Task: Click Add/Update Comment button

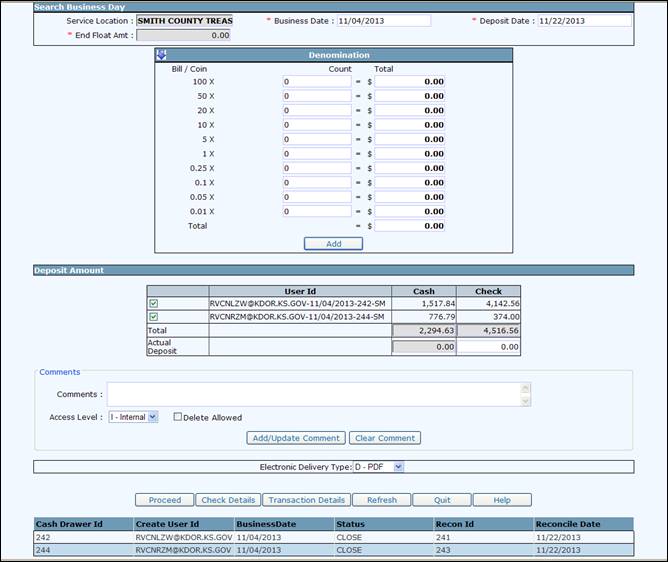Action: point(296,438)
